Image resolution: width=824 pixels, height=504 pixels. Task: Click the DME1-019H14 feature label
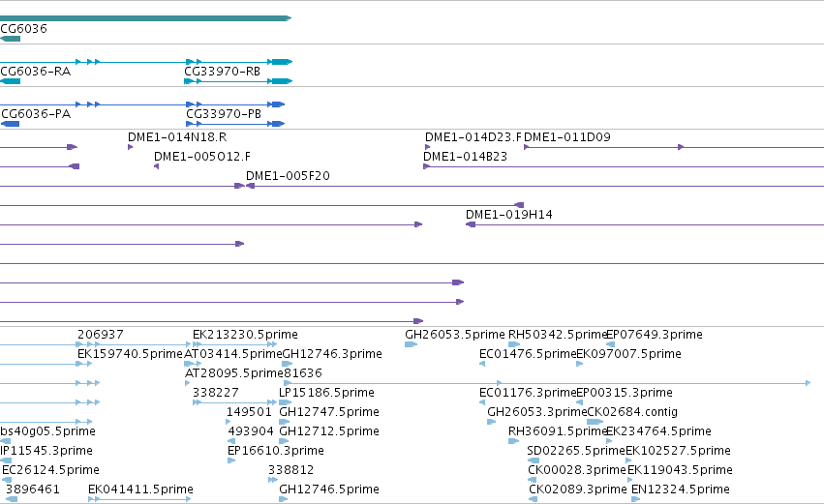pyautogui.click(x=508, y=214)
